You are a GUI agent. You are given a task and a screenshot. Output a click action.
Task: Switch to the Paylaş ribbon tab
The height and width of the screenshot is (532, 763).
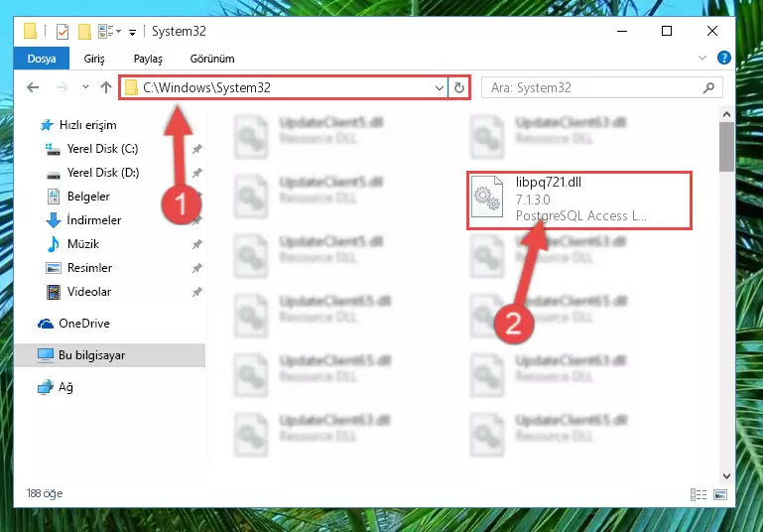pyautogui.click(x=148, y=59)
